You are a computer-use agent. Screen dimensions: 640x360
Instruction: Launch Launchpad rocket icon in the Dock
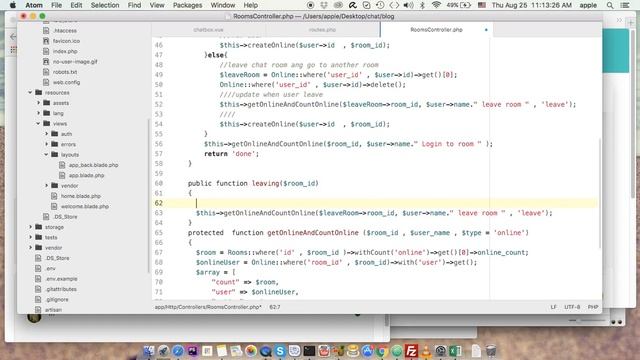[x=163, y=351]
